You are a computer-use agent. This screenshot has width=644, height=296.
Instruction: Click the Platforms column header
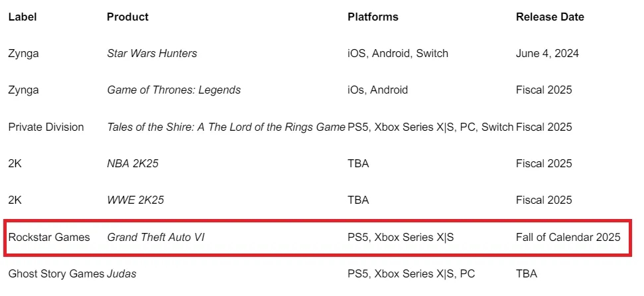pyautogui.click(x=373, y=17)
